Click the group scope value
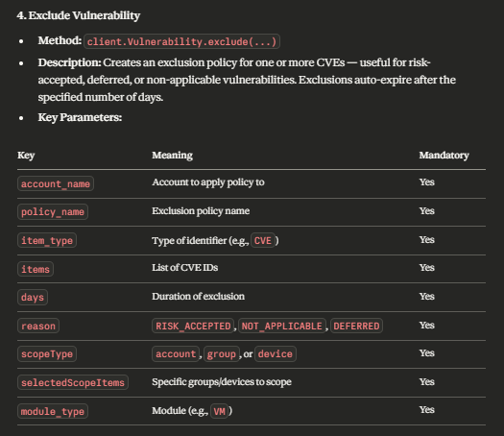The height and width of the screenshot is (436, 504). pos(222,354)
